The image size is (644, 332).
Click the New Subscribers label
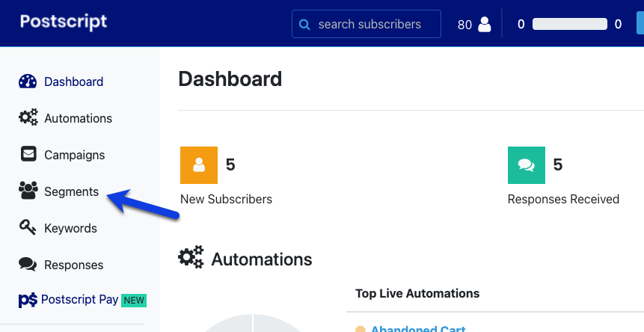coord(227,199)
